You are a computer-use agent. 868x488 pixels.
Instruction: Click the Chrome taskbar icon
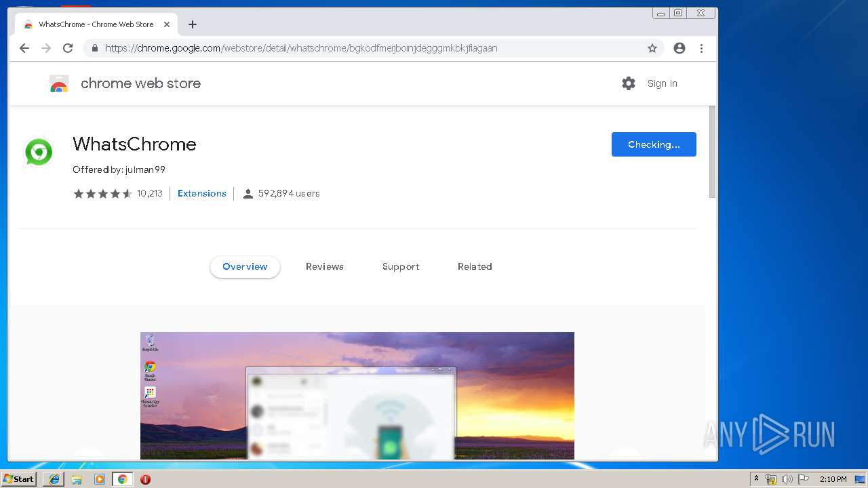pos(123,479)
